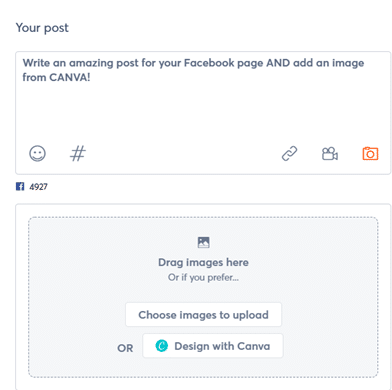Click the Drag images here label
The image size is (392, 390).
click(203, 262)
